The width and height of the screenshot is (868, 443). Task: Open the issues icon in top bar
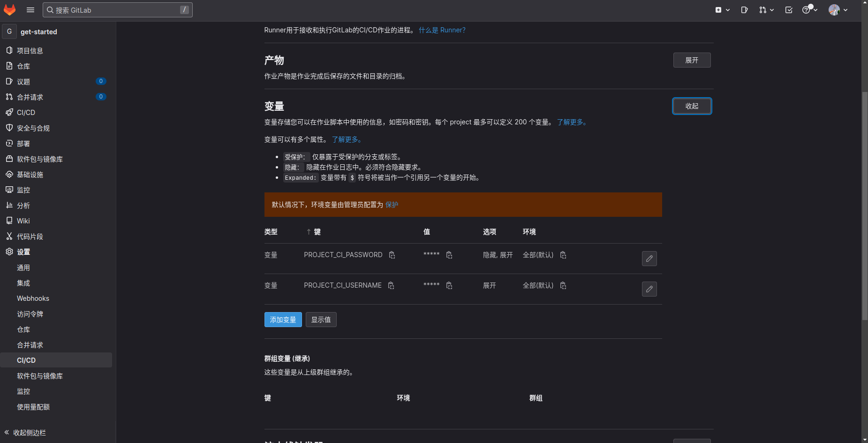[744, 10]
